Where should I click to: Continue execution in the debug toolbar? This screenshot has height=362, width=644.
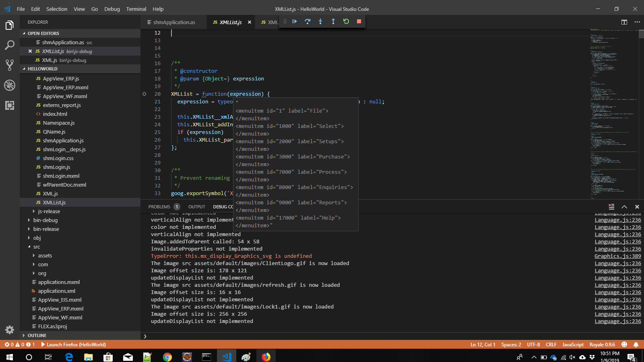coord(295,22)
